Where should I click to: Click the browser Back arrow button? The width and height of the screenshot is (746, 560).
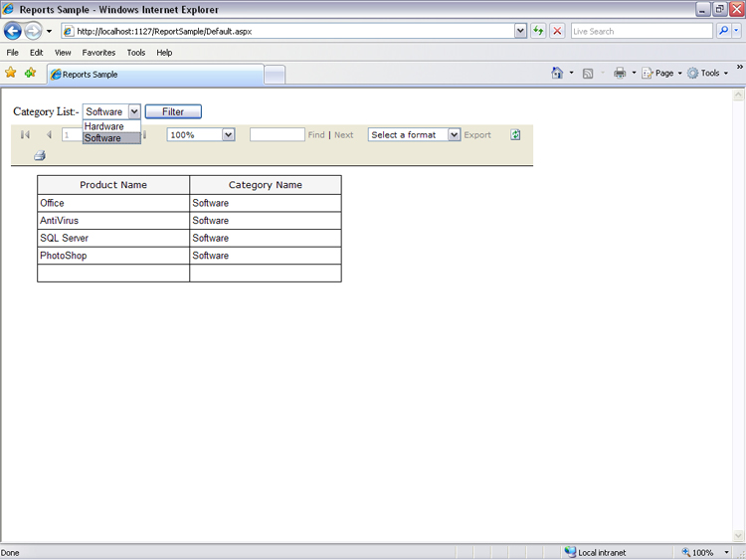point(13,32)
